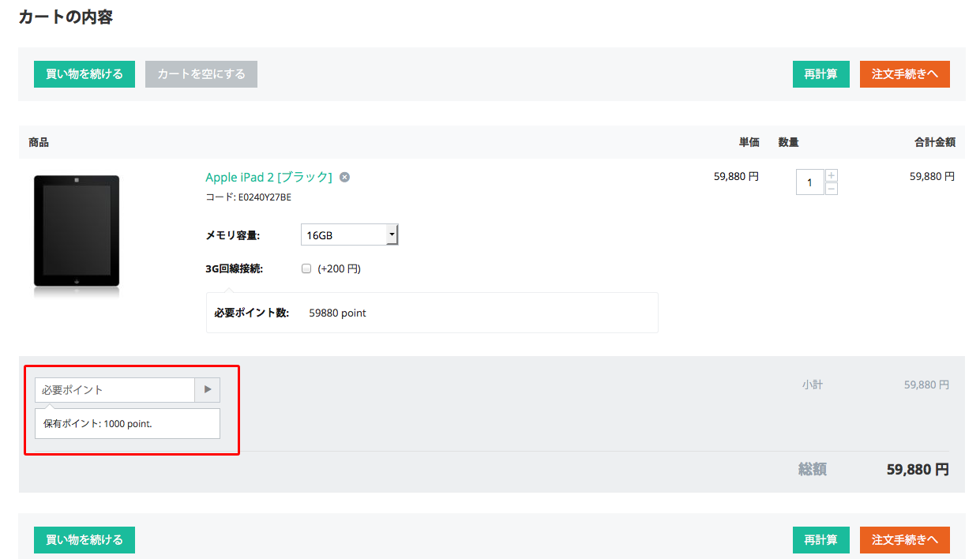
Task: Click the 3G回線接続 label
Action: coord(234,268)
